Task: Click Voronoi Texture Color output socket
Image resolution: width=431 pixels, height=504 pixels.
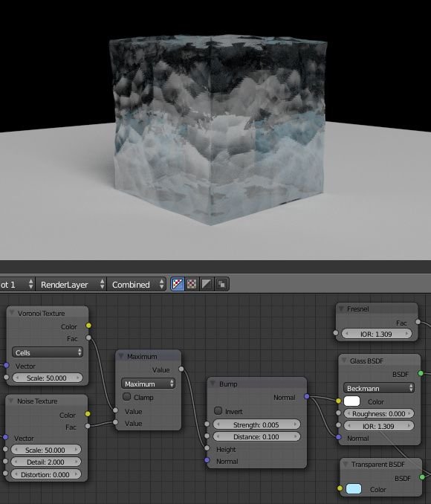Action: pos(88,326)
